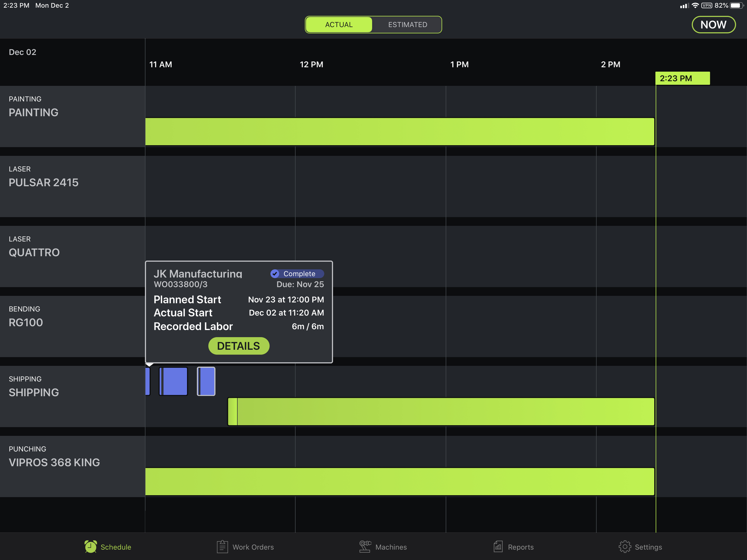Tap the battery icon in status bar
Image resolution: width=747 pixels, height=560 pixels.
coord(736,5)
